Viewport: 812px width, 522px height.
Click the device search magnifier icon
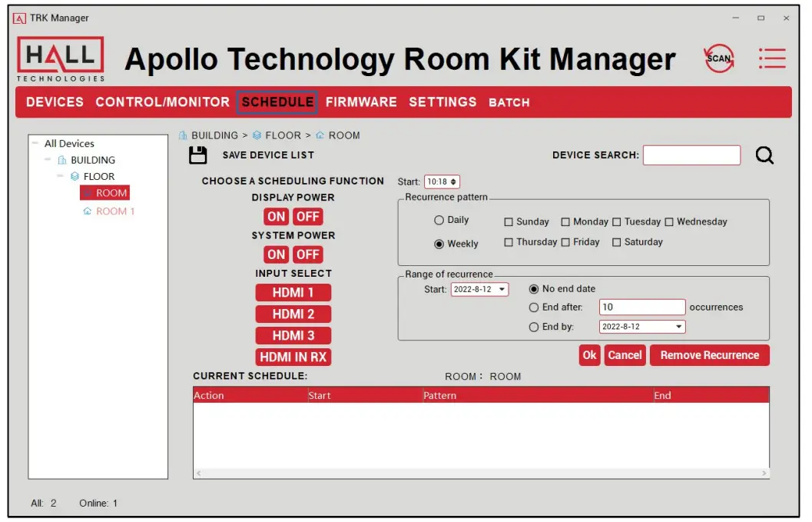click(x=764, y=155)
